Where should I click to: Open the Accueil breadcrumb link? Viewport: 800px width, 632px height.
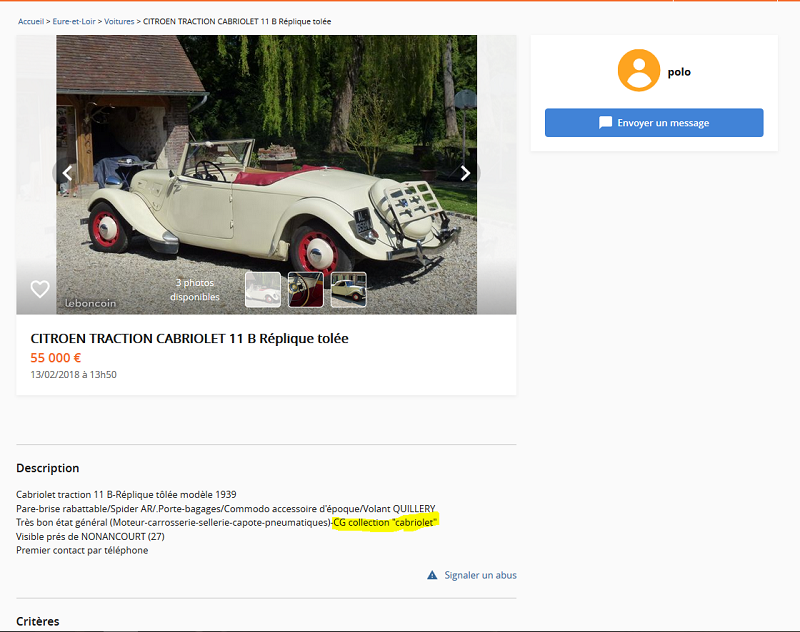point(31,21)
